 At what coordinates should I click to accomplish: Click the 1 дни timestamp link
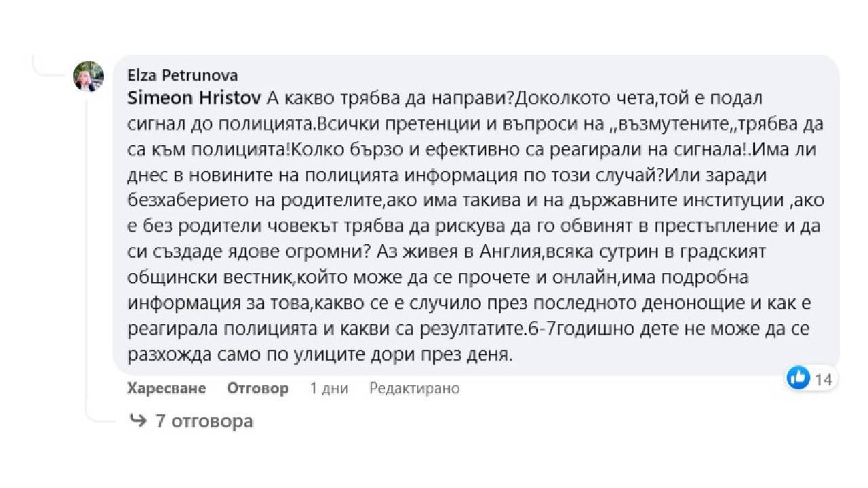pyautogui.click(x=328, y=388)
